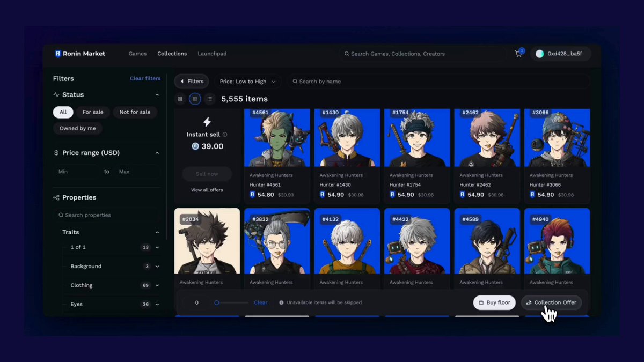Click the Collection Offer button

tap(551, 302)
